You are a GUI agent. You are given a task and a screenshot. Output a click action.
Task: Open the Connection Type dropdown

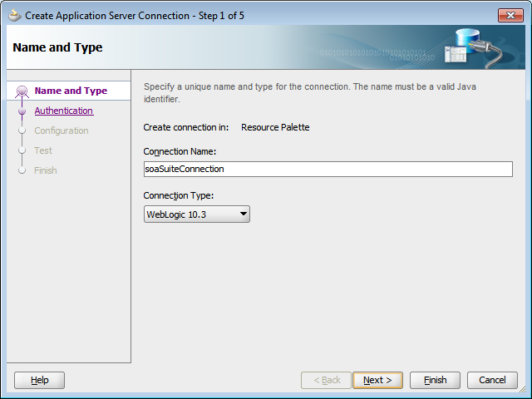point(197,214)
